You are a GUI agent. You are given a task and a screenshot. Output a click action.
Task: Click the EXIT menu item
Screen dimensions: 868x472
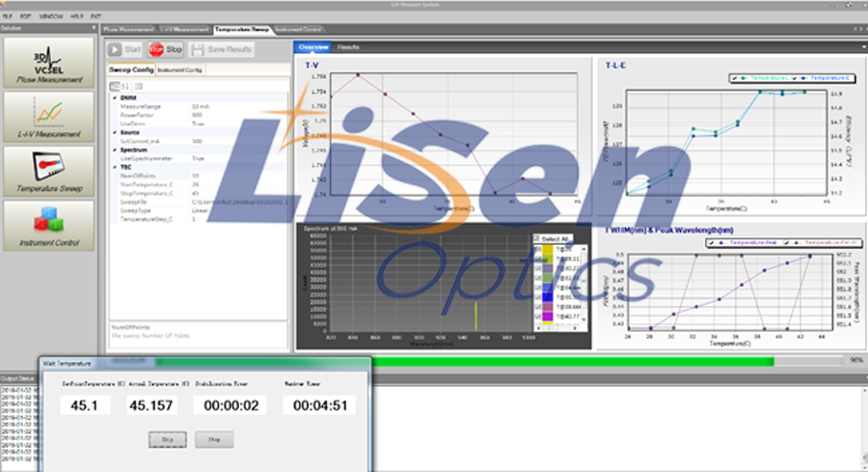click(95, 16)
